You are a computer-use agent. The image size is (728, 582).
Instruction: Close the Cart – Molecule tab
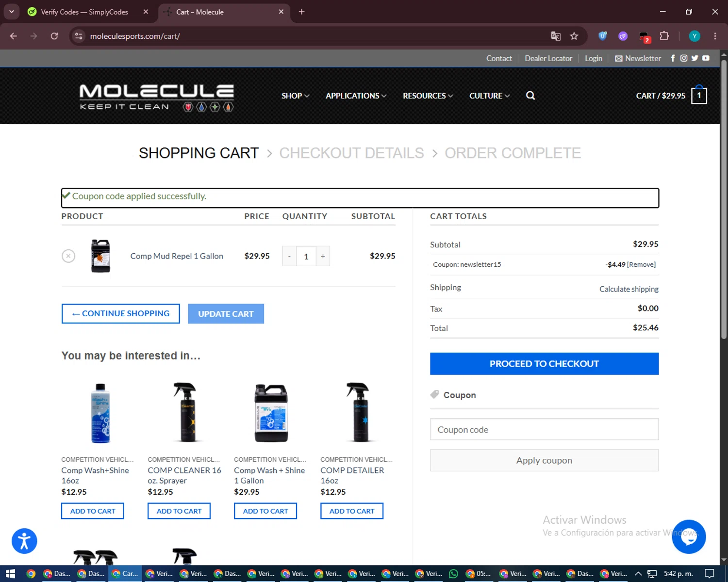pyautogui.click(x=281, y=12)
